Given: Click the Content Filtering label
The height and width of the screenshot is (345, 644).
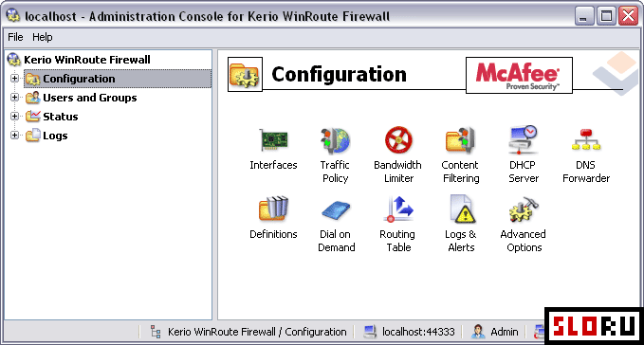Looking at the screenshot, I should coord(460,172).
